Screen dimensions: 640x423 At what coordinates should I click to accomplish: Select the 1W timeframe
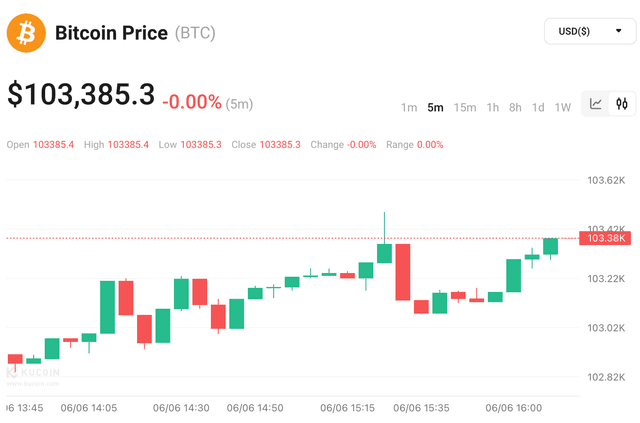[562, 107]
